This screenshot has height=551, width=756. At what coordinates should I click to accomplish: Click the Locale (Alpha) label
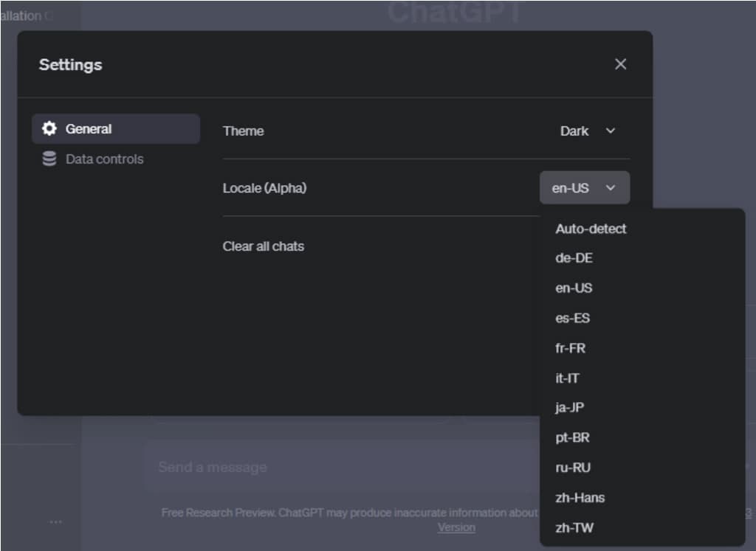(x=265, y=188)
